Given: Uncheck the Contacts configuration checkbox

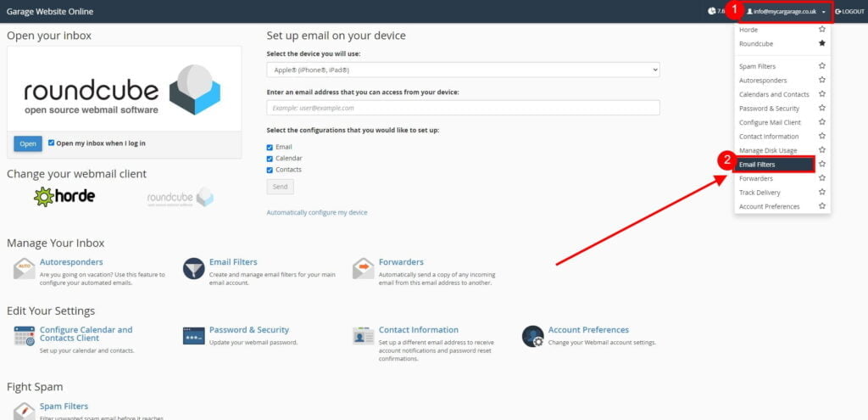Looking at the screenshot, I should (x=270, y=170).
